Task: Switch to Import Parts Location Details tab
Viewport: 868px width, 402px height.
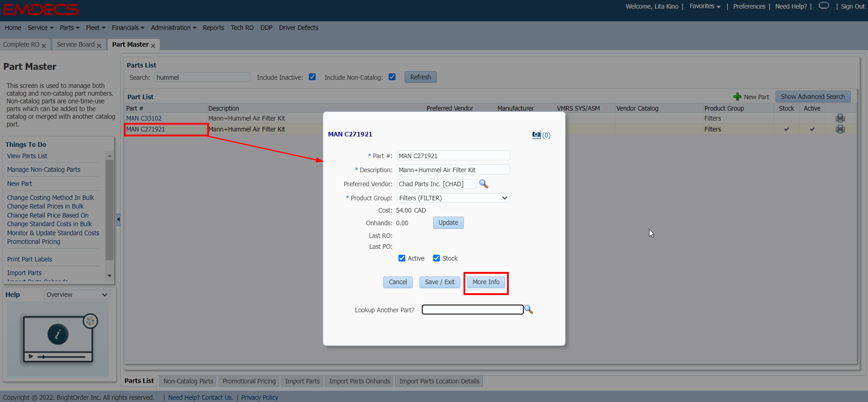Action: [x=439, y=381]
